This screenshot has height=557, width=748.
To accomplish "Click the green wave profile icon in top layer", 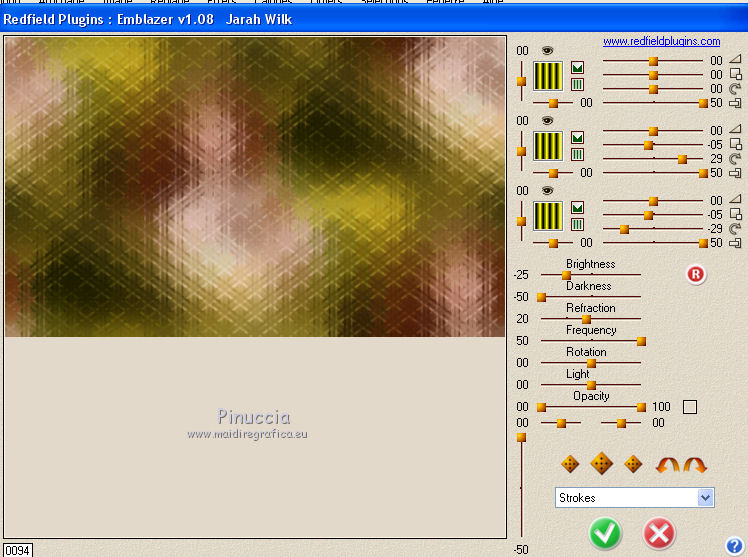I will pyautogui.click(x=578, y=68).
